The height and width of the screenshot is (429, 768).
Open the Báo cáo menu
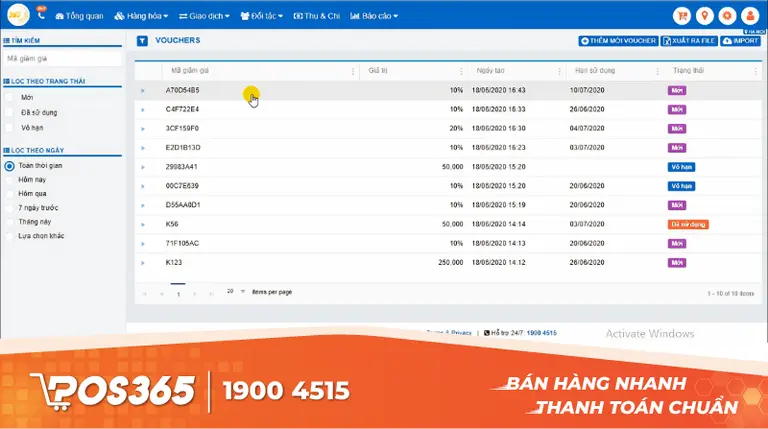(374, 16)
